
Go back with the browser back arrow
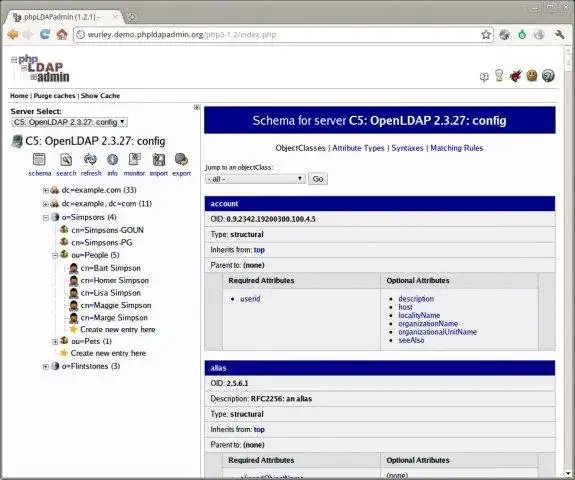coord(13,35)
